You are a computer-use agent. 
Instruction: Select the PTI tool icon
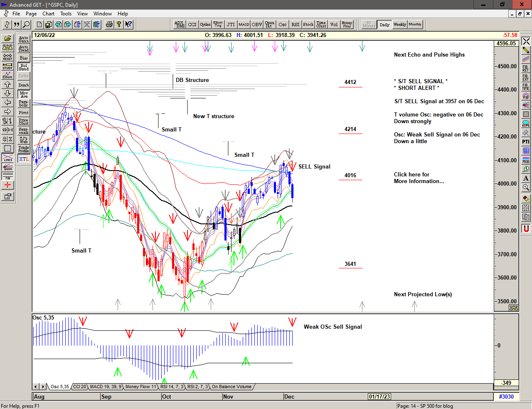526,142
